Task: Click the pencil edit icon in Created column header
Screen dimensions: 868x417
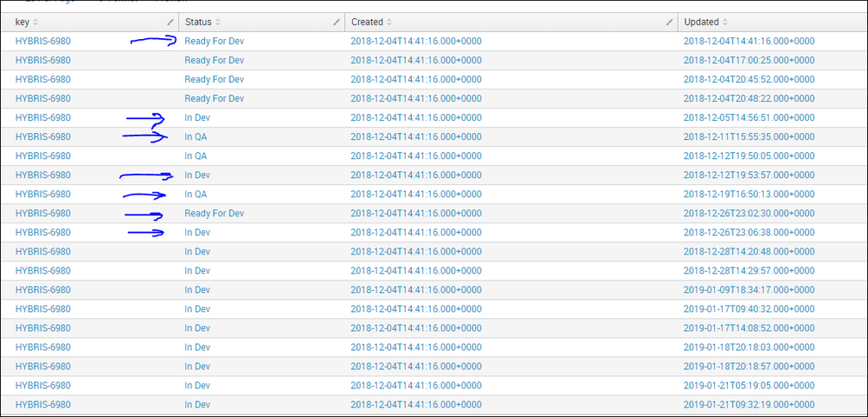Action: 669,22
